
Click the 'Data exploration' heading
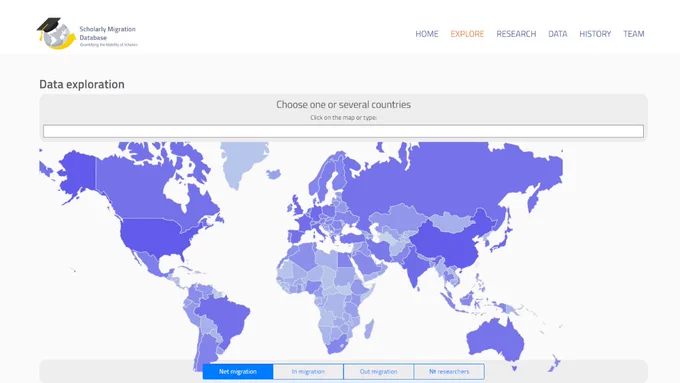(x=82, y=84)
